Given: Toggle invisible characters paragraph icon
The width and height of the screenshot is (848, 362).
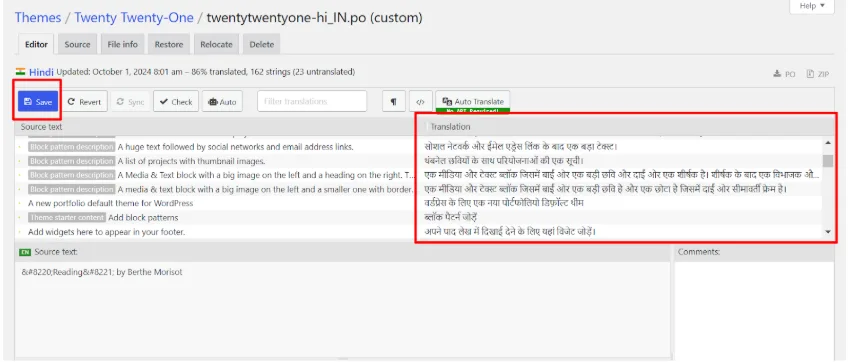Looking at the screenshot, I should 394,102.
